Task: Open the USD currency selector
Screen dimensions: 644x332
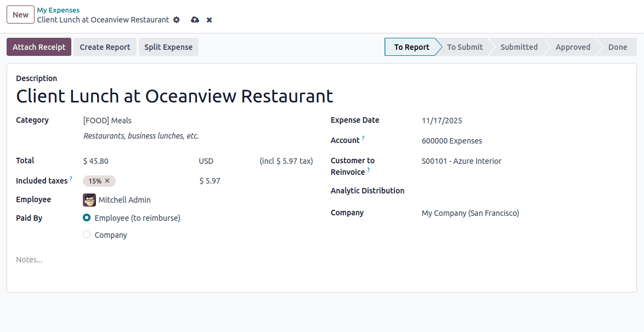Action: click(206, 161)
